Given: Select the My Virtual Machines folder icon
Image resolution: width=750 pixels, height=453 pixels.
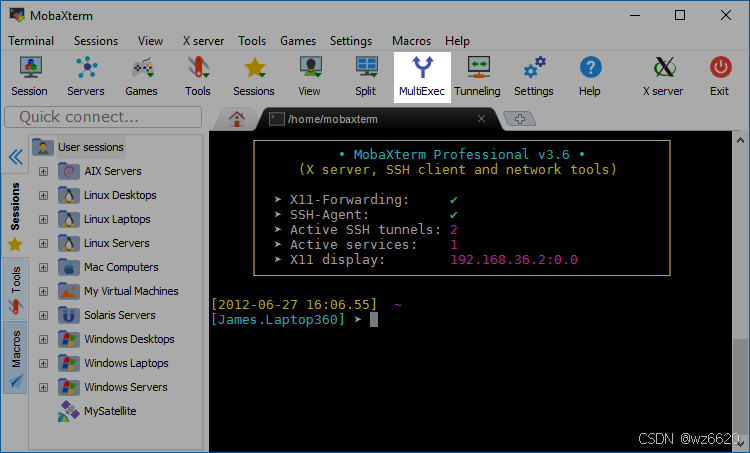Looking at the screenshot, I should pyautogui.click(x=68, y=291).
